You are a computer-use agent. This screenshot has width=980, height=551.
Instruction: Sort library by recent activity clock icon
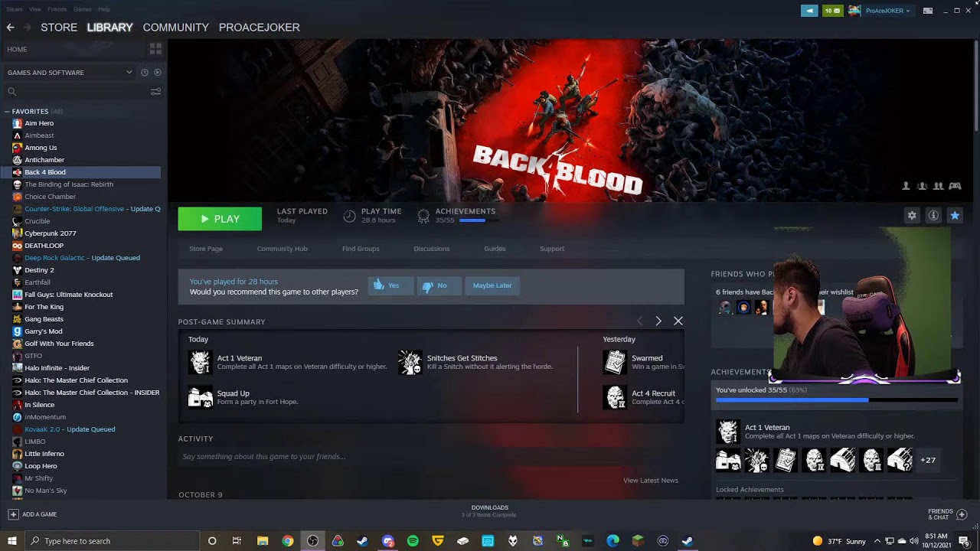(x=144, y=72)
